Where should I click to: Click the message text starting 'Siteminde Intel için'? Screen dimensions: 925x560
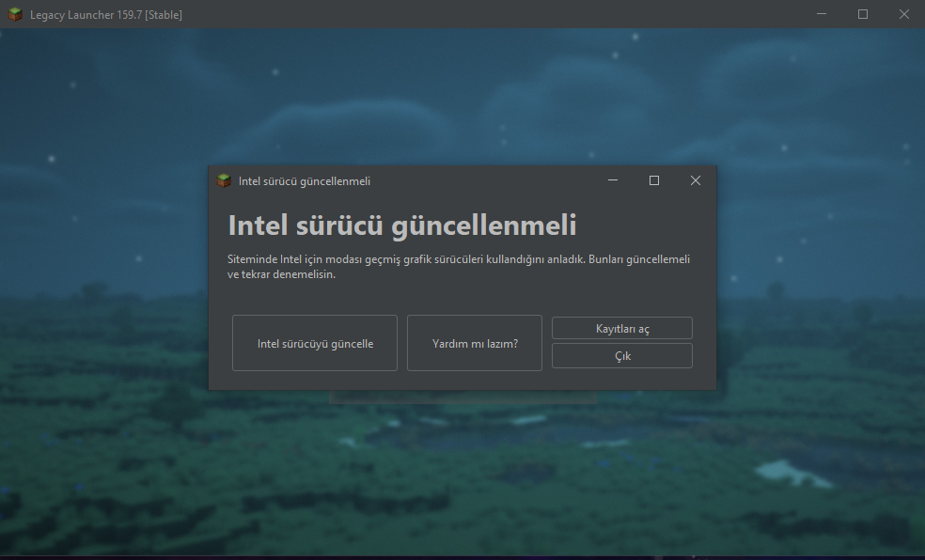[x=459, y=267]
